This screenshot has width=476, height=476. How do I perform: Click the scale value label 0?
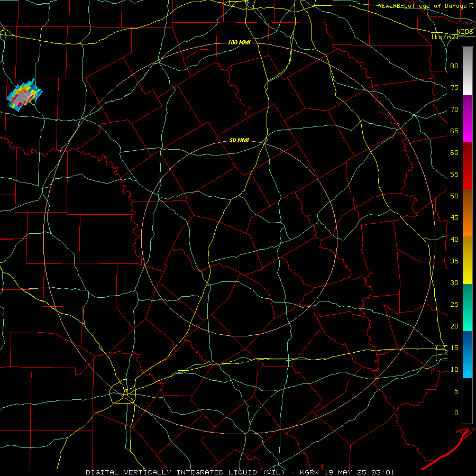click(x=456, y=413)
